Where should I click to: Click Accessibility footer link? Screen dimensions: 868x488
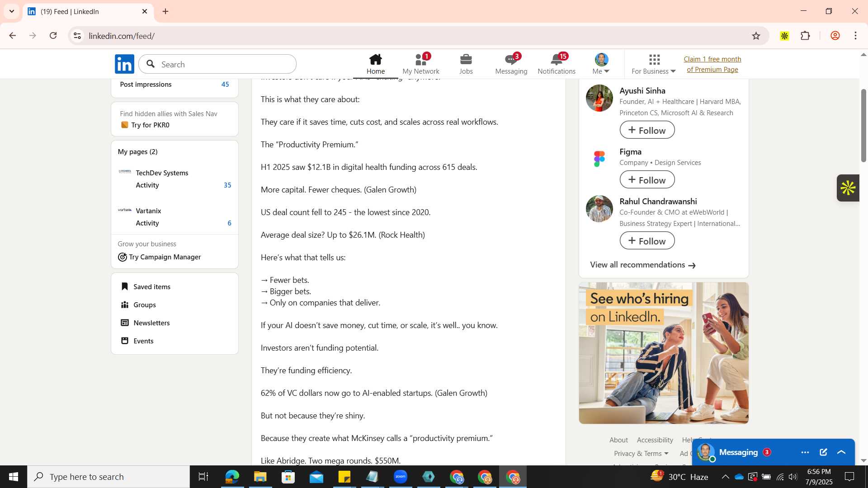point(655,440)
